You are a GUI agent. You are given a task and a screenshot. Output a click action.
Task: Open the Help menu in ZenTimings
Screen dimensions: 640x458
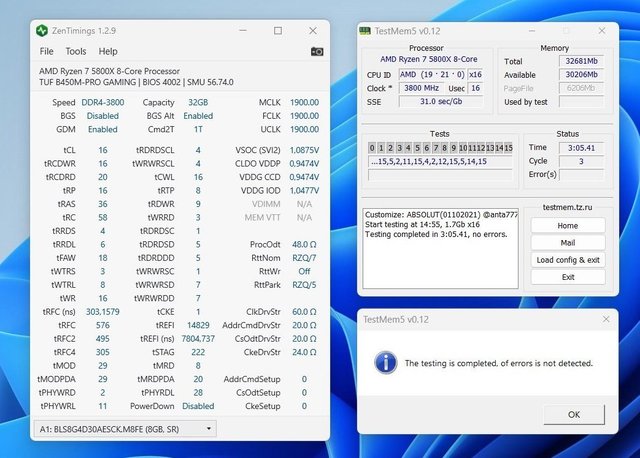point(108,51)
